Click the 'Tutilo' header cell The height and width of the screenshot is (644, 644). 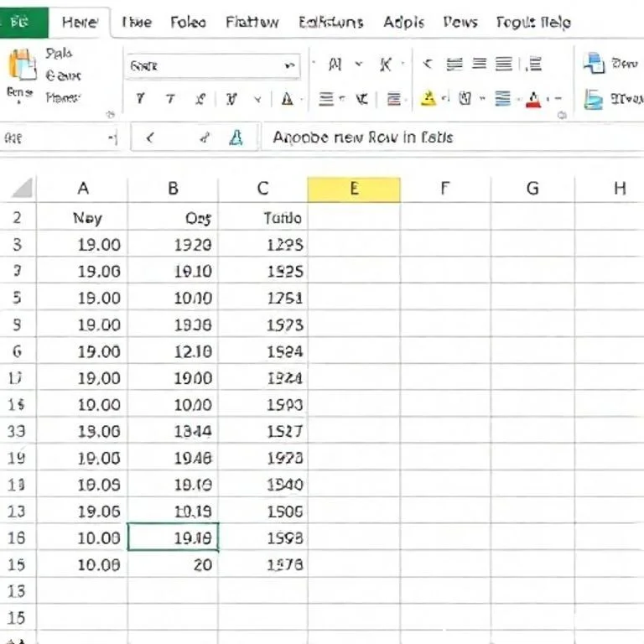coord(262,217)
